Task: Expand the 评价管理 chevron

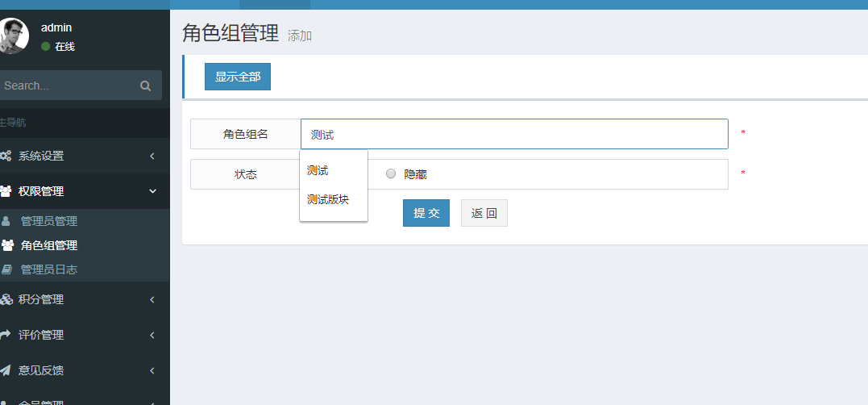Action: click(152, 335)
